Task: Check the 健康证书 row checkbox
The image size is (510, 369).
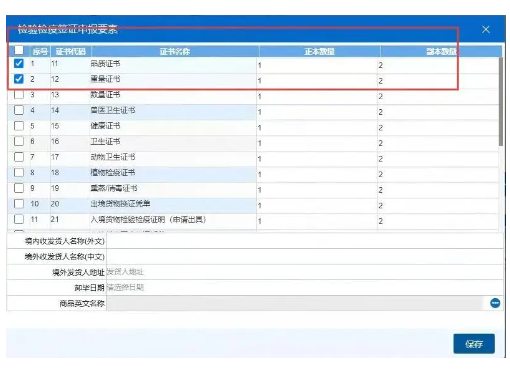Action: click(x=19, y=126)
